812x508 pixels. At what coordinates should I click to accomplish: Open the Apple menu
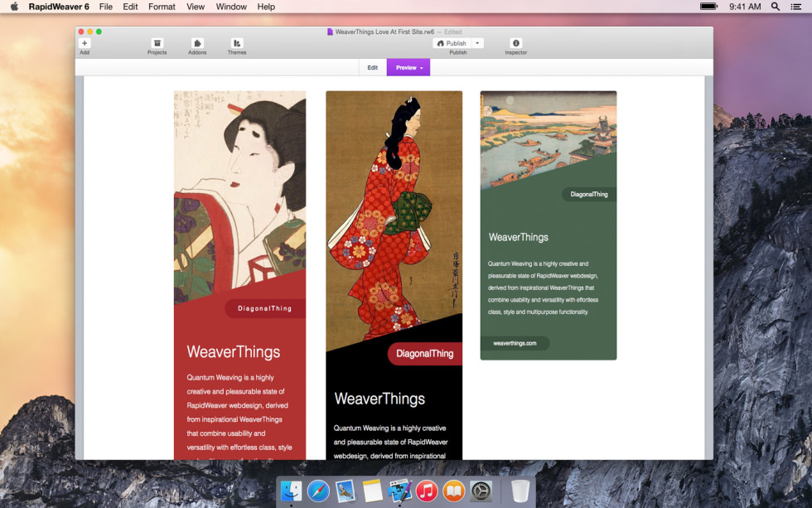point(15,7)
